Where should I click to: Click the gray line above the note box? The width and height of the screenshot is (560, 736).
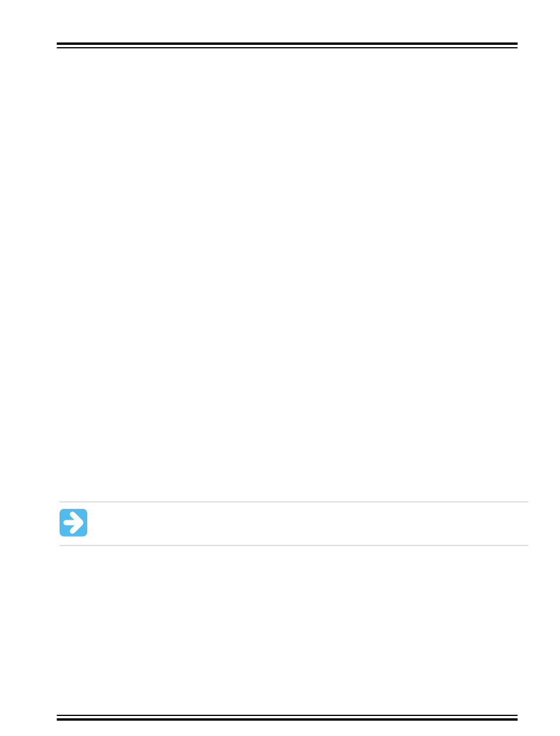click(x=294, y=502)
